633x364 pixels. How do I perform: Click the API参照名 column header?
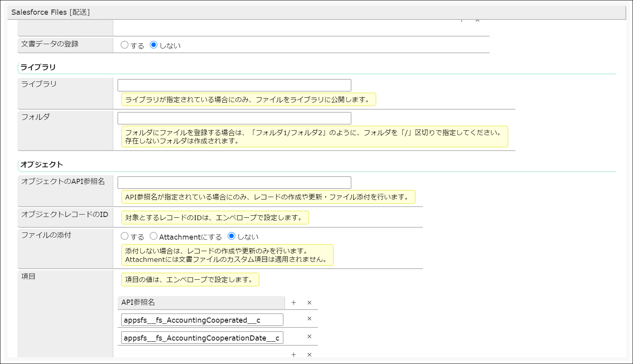(201, 302)
